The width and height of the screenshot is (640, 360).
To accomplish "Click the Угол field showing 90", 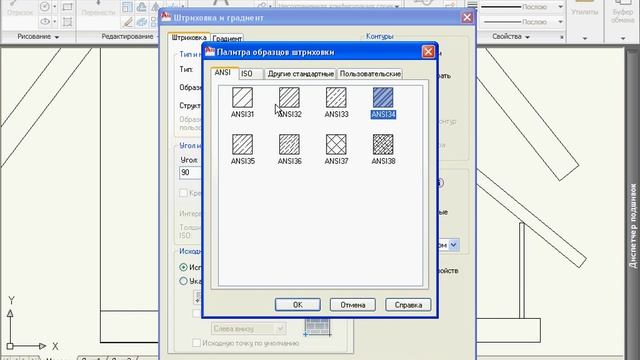I will click(191, 173).
